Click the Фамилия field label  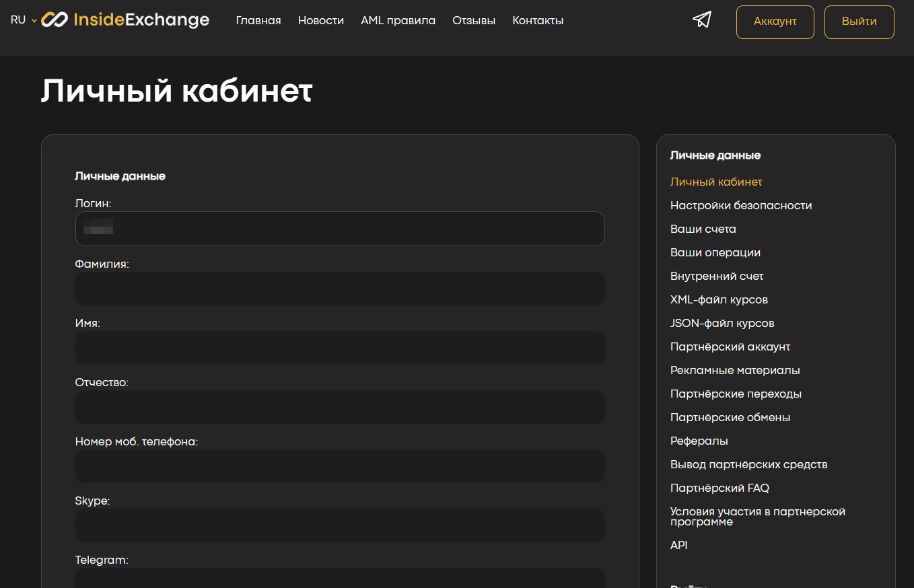102,264
